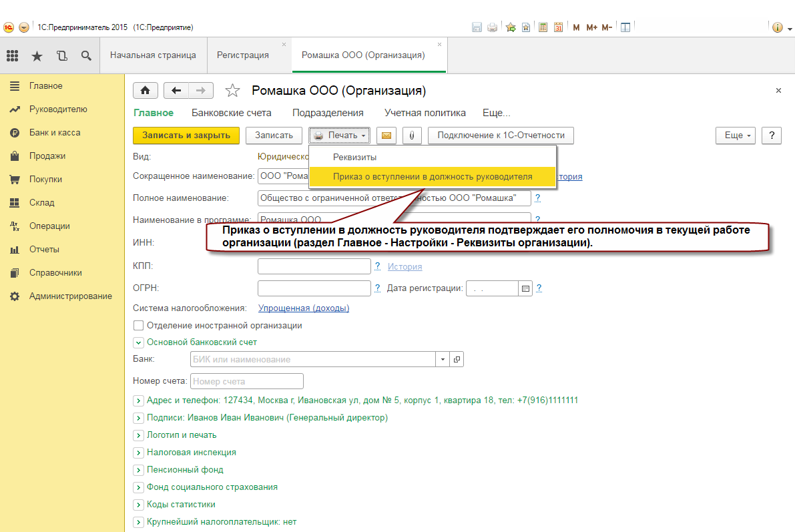Open calendar picker for Дата регистрации
The image size is (795, 532).
coord(525,288)
